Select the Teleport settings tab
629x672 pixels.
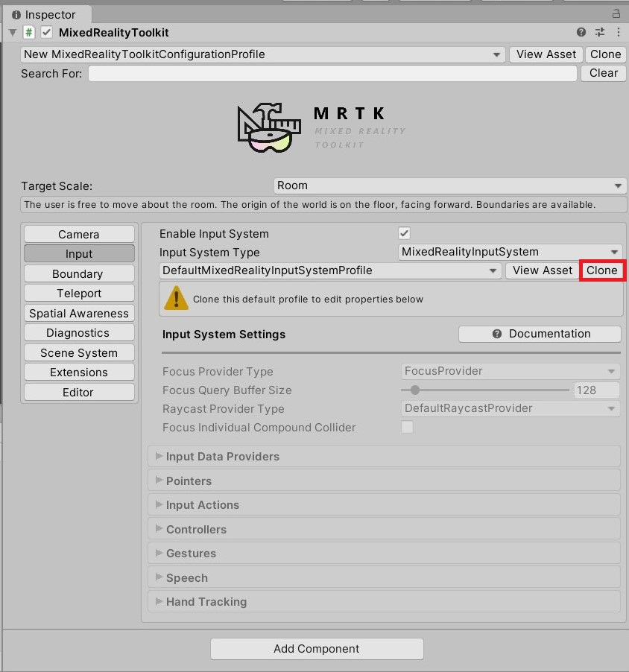(x=79, y=293)
